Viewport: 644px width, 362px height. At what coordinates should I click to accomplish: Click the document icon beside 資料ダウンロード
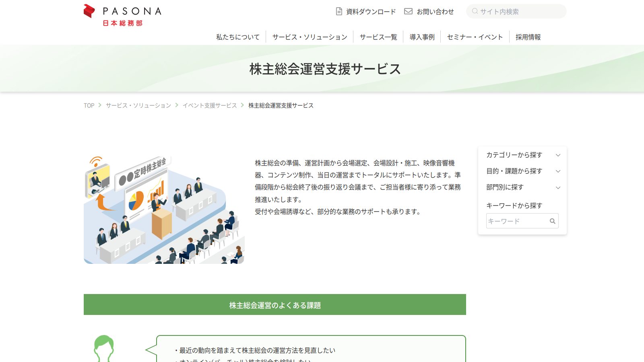click(339, 11)
